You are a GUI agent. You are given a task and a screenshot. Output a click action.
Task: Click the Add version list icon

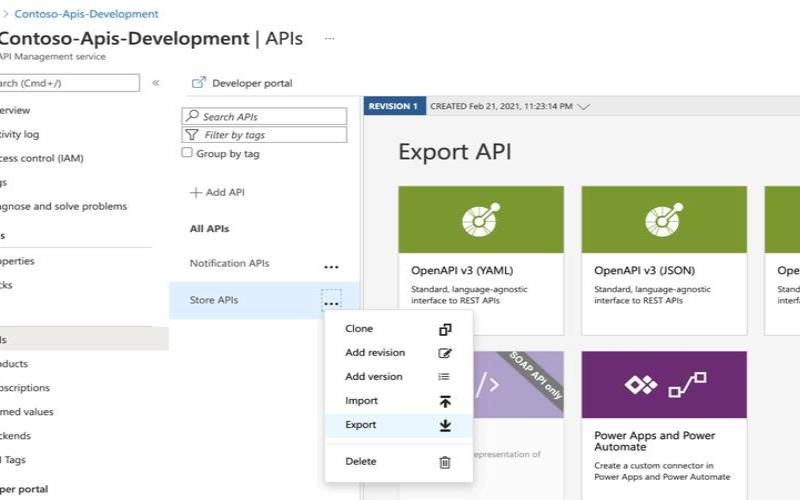pyautogui.click(x=444, y=377)
